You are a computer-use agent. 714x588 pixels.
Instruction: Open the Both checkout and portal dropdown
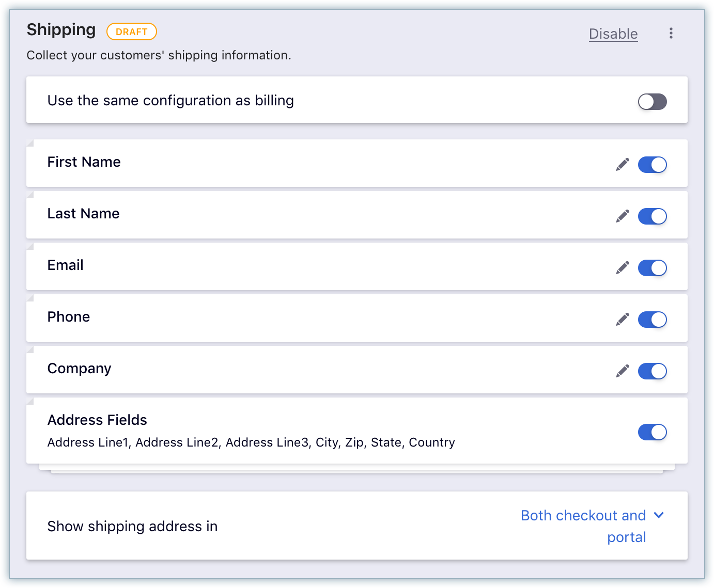(x=592, y=526)
